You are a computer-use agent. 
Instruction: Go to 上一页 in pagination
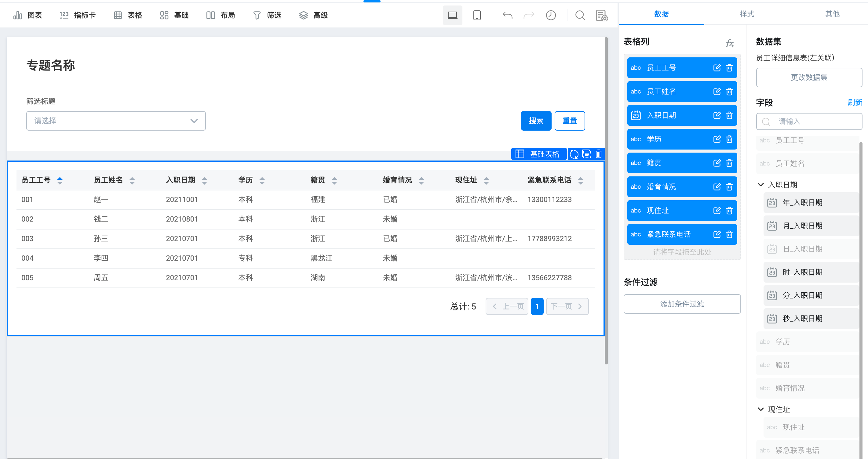[507, 306]
